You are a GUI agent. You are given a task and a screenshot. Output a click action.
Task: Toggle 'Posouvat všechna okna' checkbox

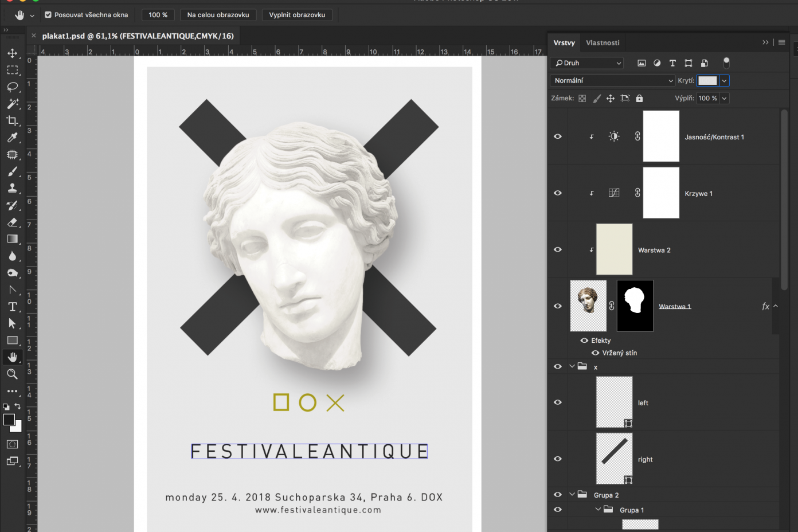pyautogui.click(x=48, y=15)
